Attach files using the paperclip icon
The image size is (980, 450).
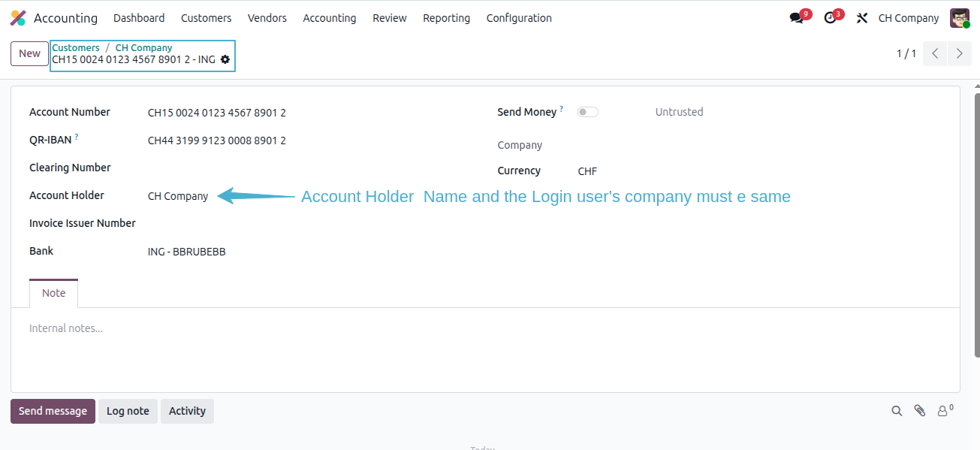coord(920,411)
